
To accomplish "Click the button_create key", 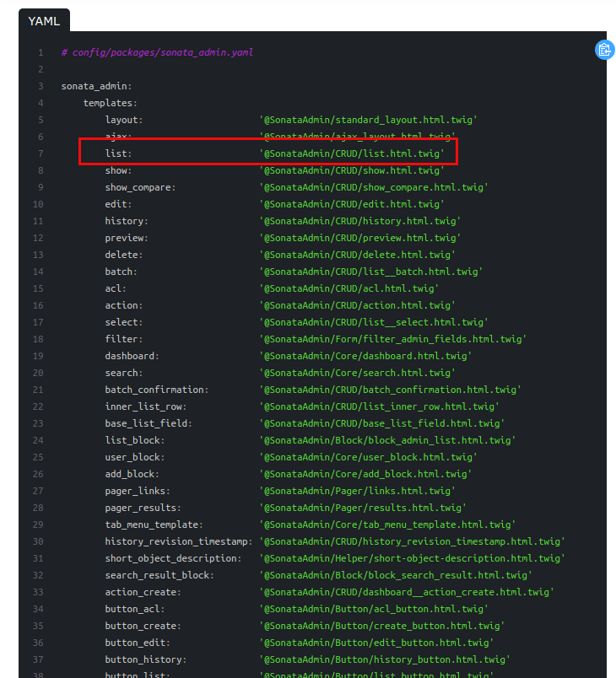I will pos(143,626).
